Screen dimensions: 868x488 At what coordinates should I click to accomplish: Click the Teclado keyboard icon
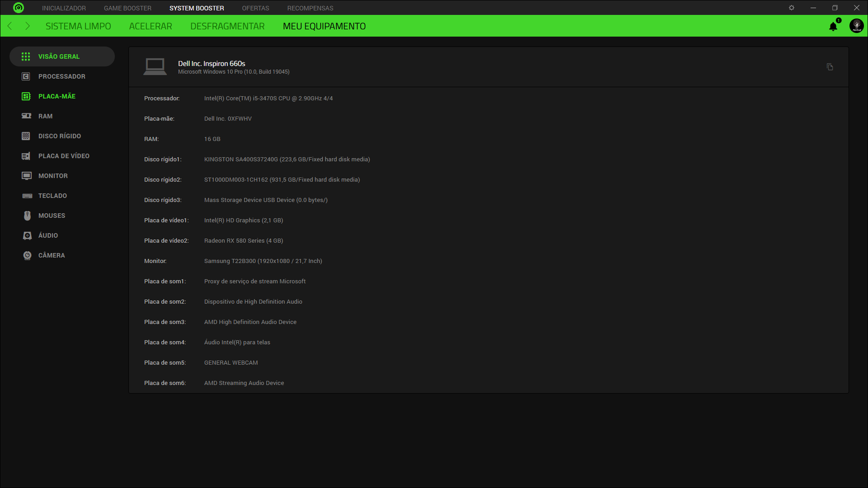(x=27, y=196)
